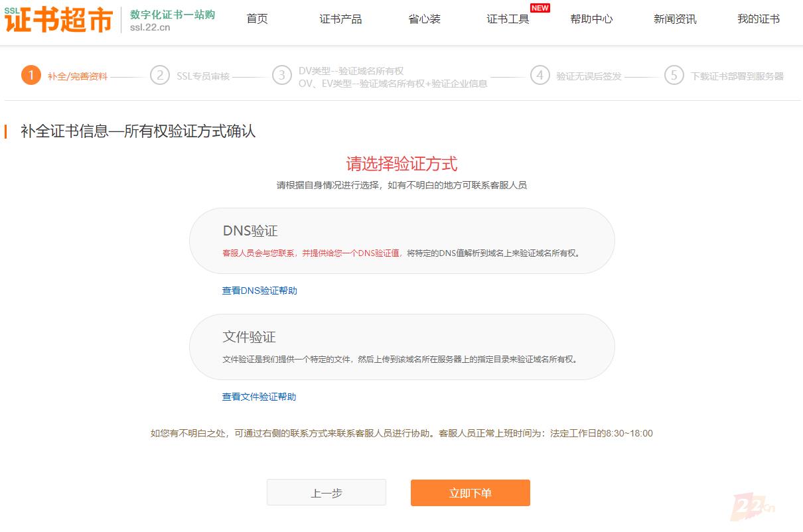
Task: Open the 查看文件验证帮助 link
Action: (x=259, y=397)
